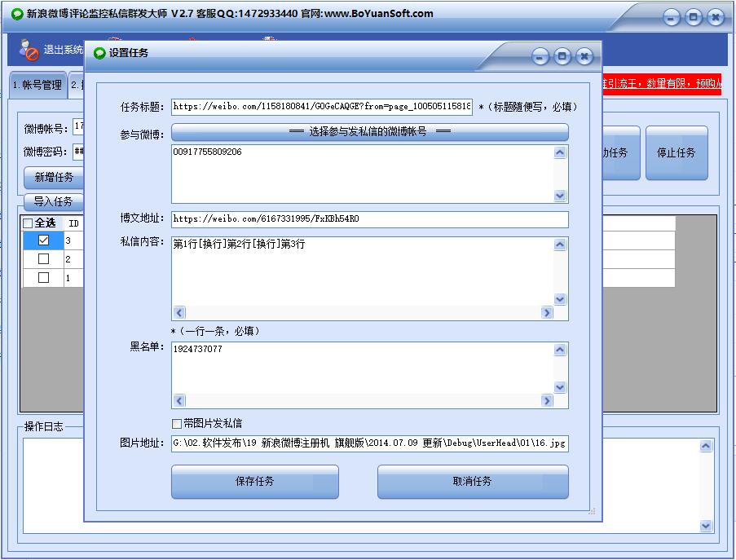Click 保存任务 button
The height and width of the screenshot is (560, 736).
(255, 482)
